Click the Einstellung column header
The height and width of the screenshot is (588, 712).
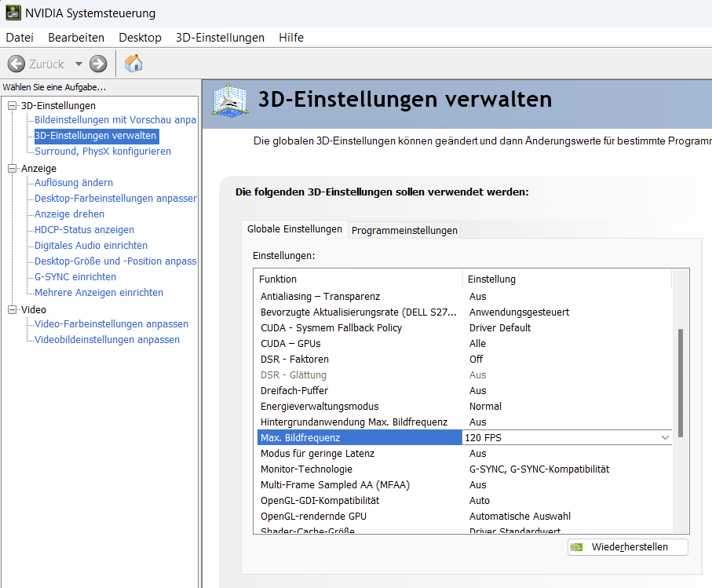coord(567,279)
